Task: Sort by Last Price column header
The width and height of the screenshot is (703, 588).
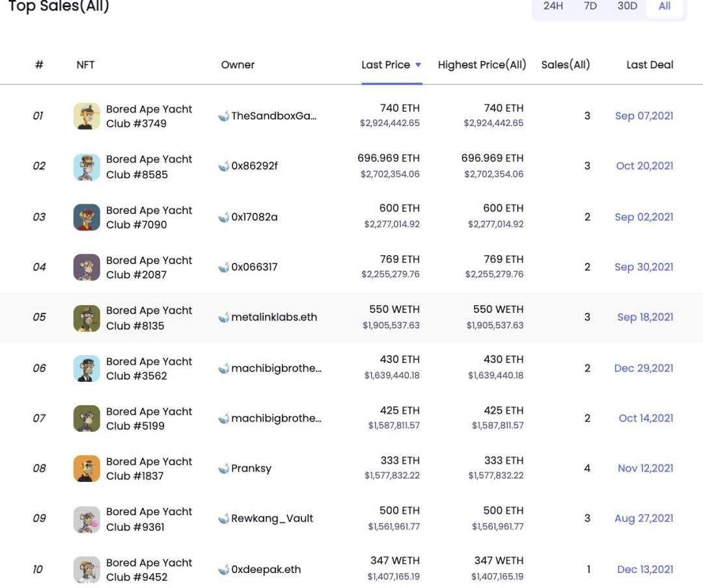Action: 385,65
